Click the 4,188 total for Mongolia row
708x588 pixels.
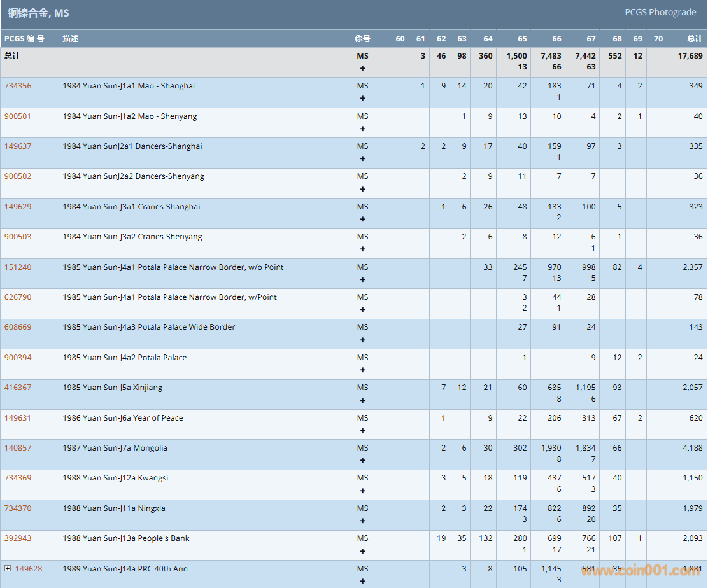[x=692, y=448]
